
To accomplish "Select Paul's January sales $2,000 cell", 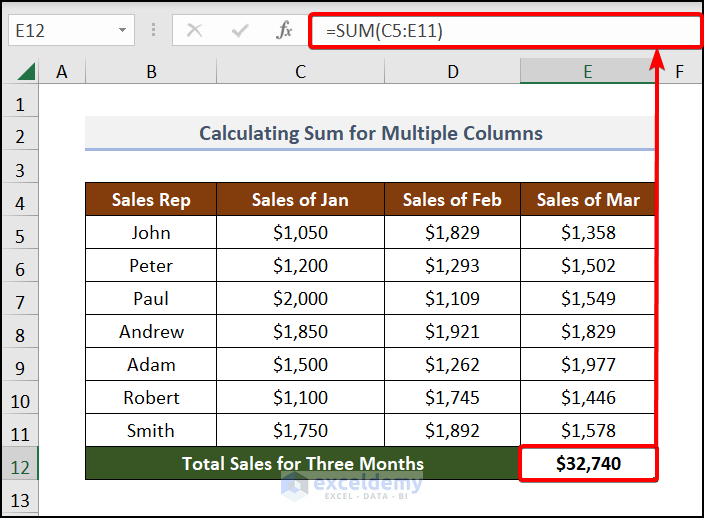I will (x=300, y=299).
